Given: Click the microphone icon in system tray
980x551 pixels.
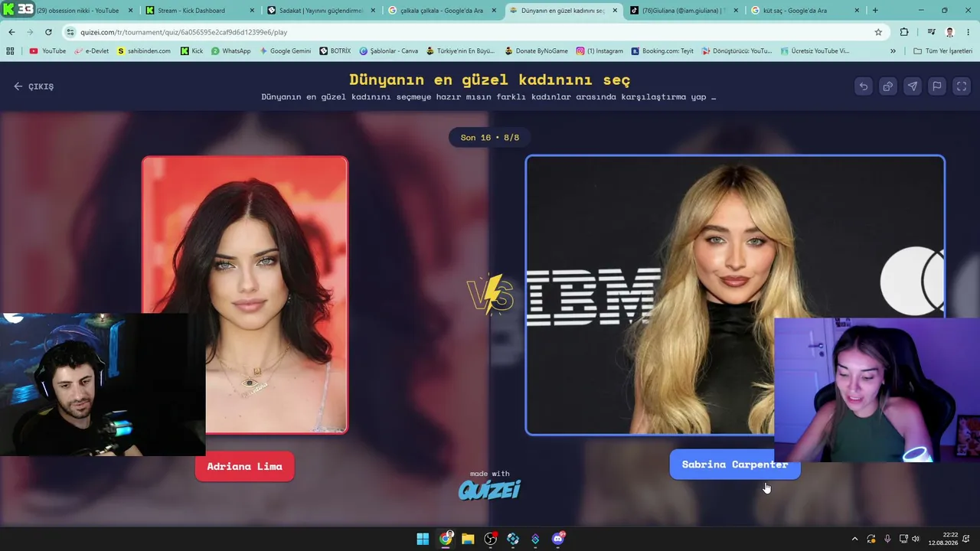Looking at the screenshot, I should tap(887, 539).
